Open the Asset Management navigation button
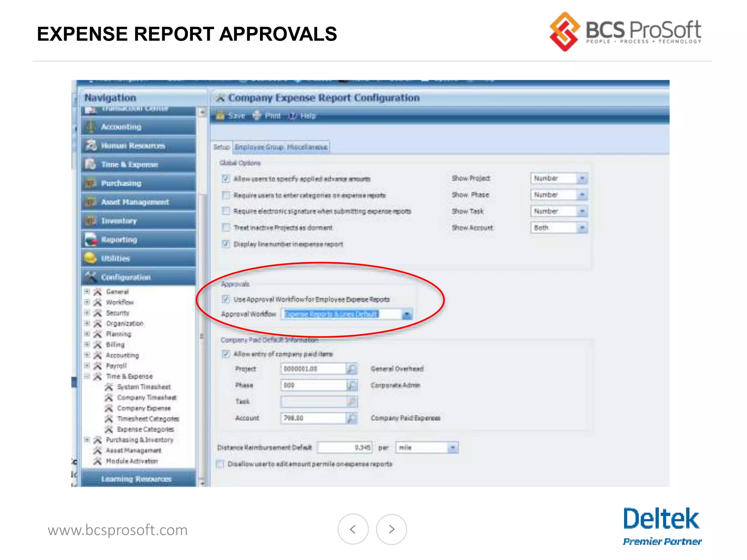This screenshot has width=747, height=560. click(x=138, y=202)
